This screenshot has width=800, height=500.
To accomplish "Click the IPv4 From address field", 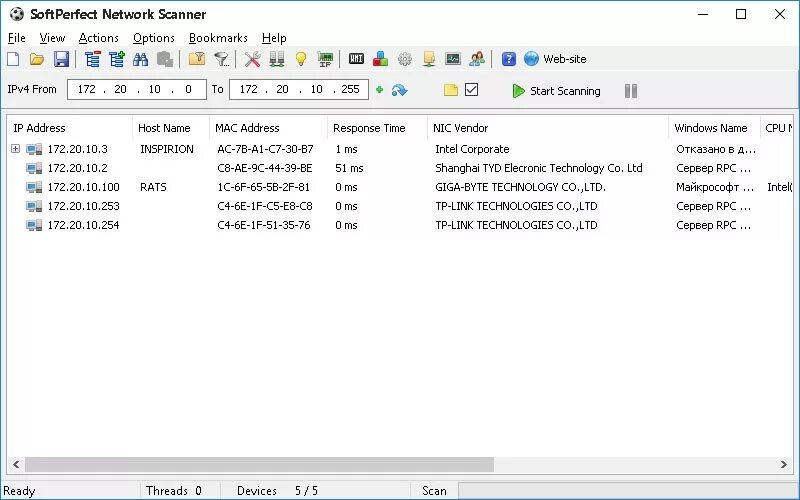I will point(137,89).
